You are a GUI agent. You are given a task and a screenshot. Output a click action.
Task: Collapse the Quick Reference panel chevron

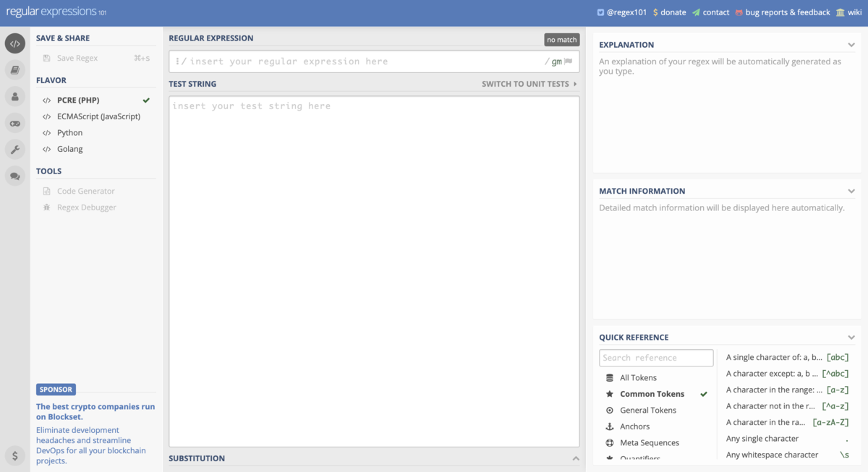pos(851,338)
